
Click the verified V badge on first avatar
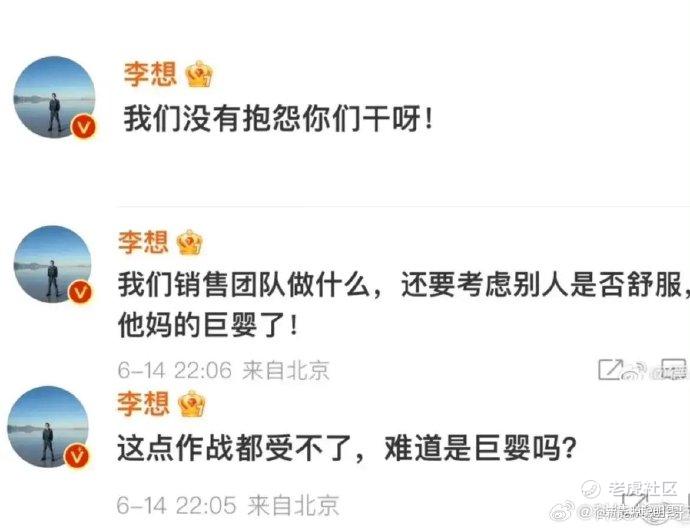pos(84,127)
